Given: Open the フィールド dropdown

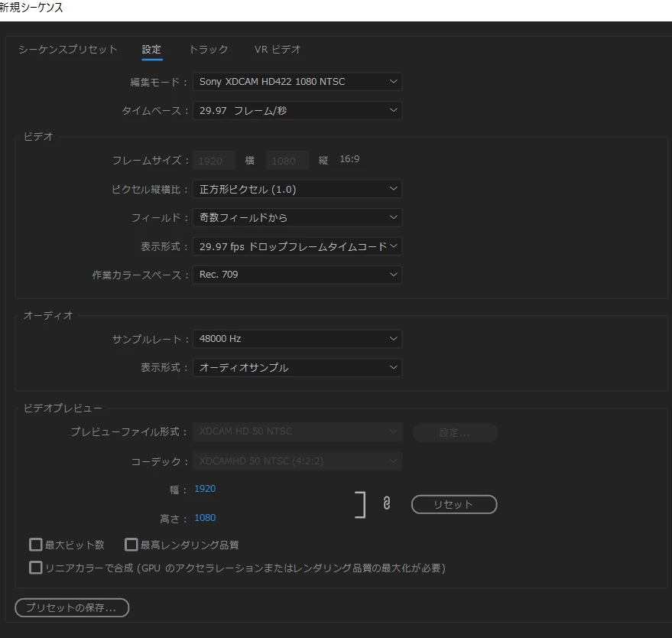Looking at the screenshot, I should click(x=297, y=217).
